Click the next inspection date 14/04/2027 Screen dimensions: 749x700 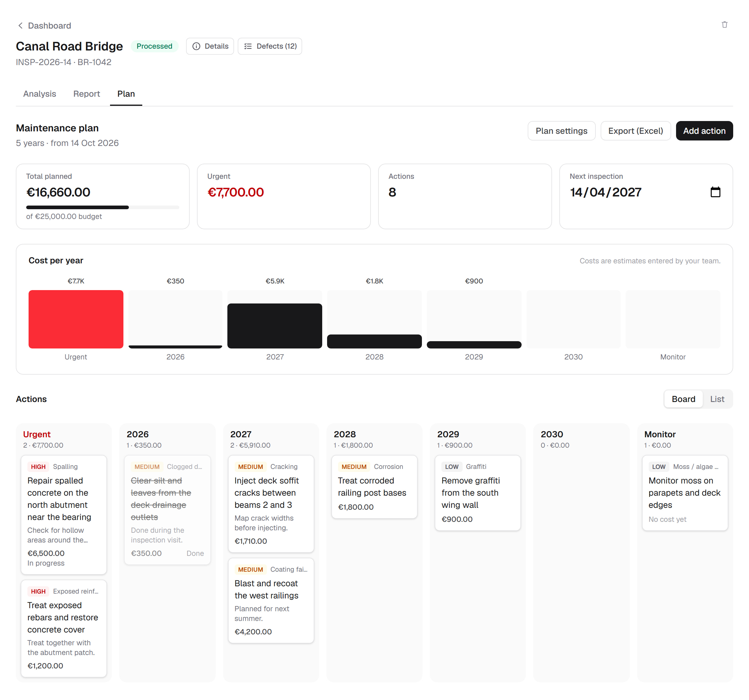click(x=606, y=192)
